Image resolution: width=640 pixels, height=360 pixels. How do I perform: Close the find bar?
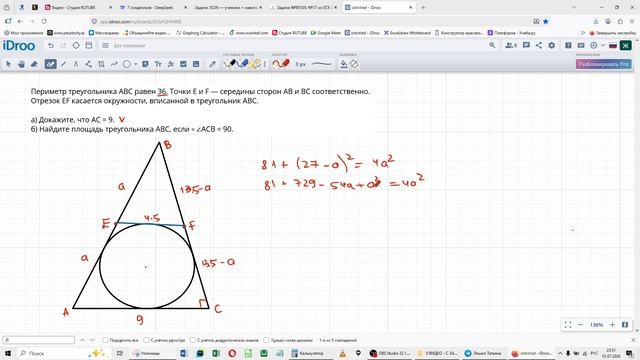tap(633, 340)
